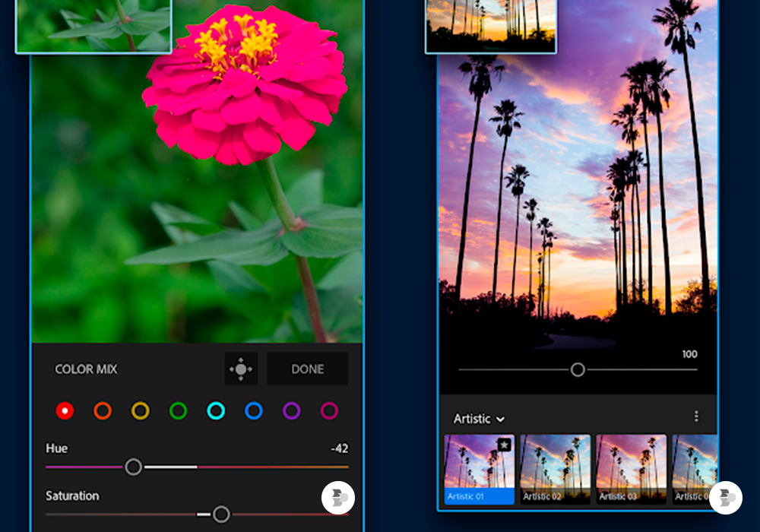The height and width of the screenshot is (532, 760).
Task: Click the logo badge on palm screen
Action: coord(726,498)
